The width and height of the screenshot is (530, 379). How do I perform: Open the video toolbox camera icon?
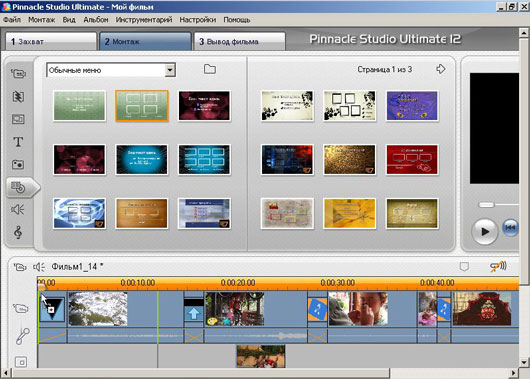[x=20, y=267]
